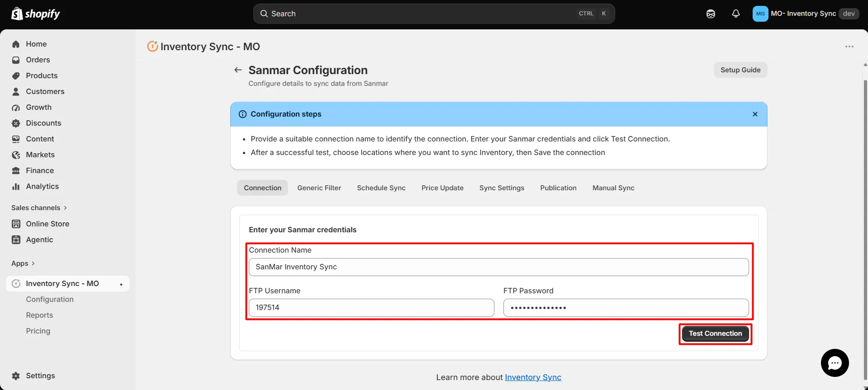Click the Content icon in sidebar
Image resolution: width=868 pixels, height=390 pixels.
16,139
